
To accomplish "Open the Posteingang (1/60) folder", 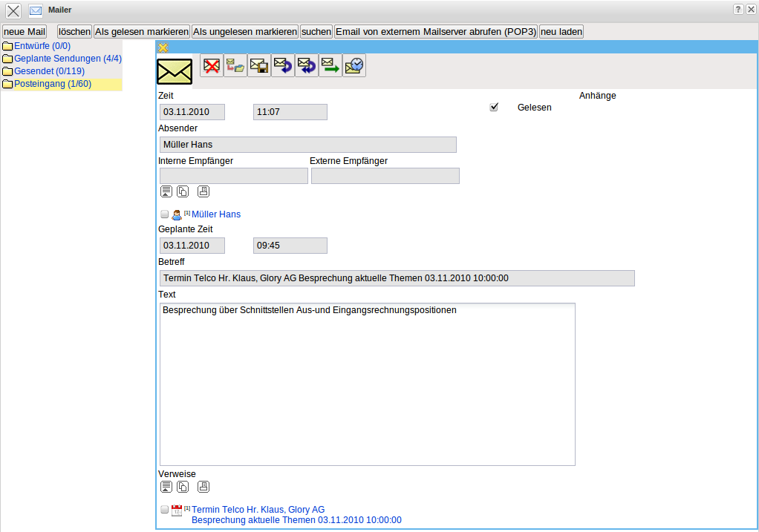I will [52, 84].
